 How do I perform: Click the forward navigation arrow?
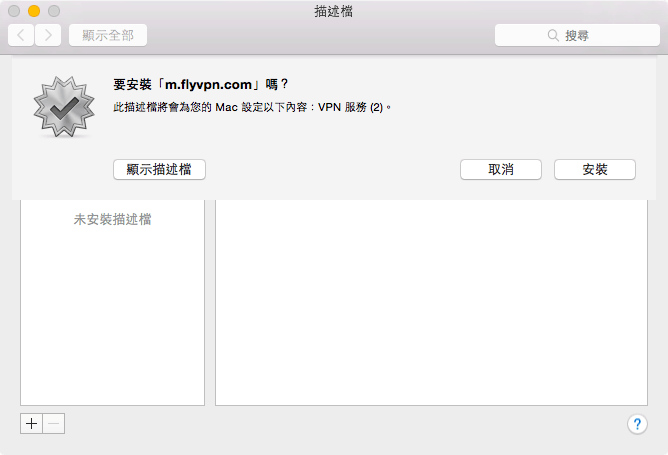(48, 35)
